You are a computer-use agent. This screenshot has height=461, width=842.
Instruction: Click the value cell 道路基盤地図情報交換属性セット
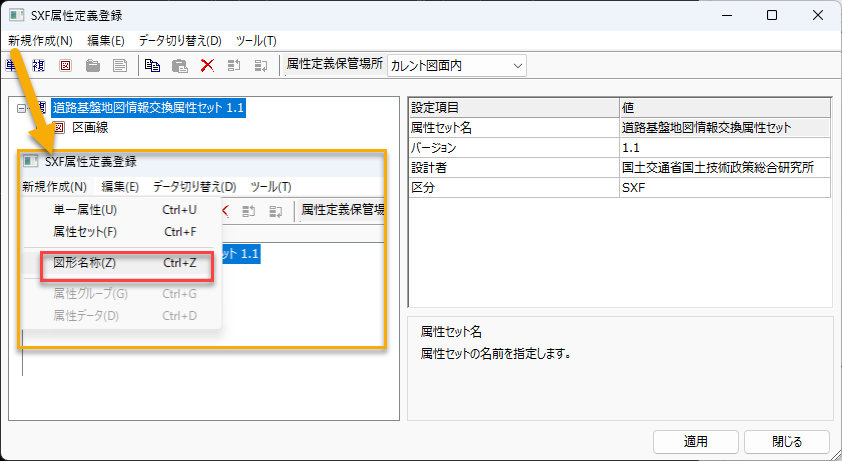(x=725, y=127)
